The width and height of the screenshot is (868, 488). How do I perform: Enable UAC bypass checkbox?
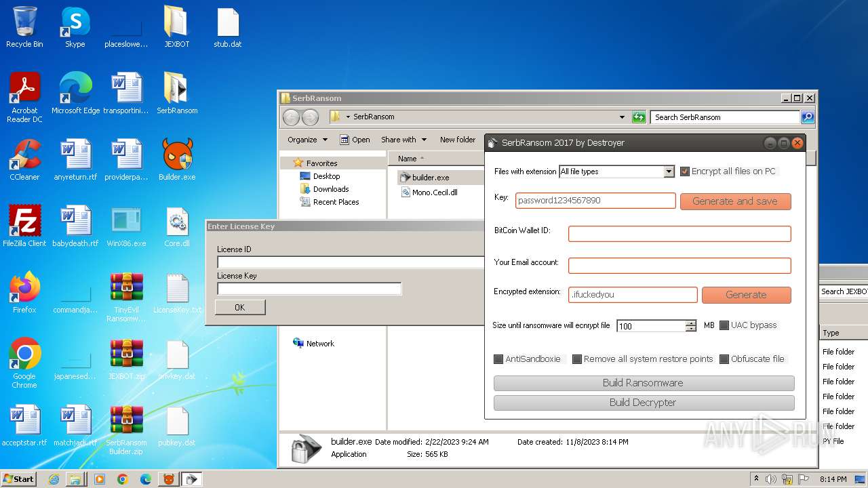point(724,325)
